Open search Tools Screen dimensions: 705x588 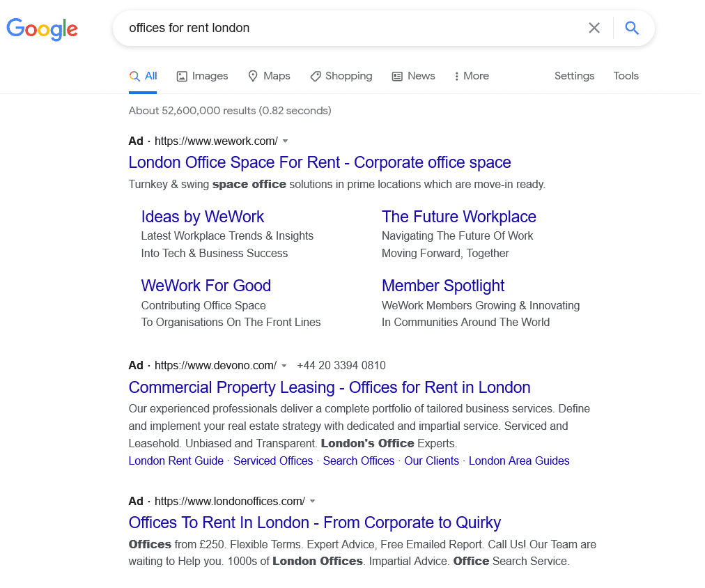(x=626, y=76)
